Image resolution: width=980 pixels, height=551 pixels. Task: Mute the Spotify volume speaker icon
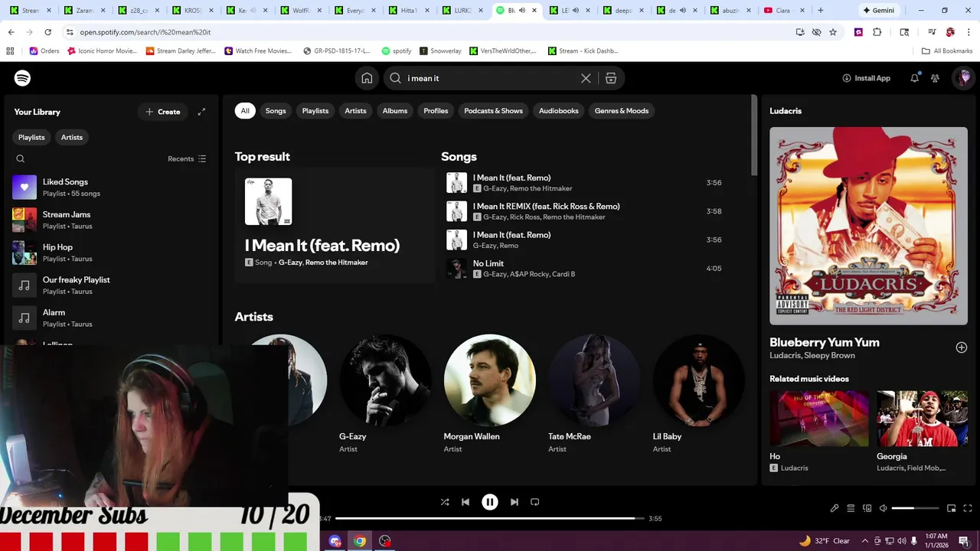point(883,508)
